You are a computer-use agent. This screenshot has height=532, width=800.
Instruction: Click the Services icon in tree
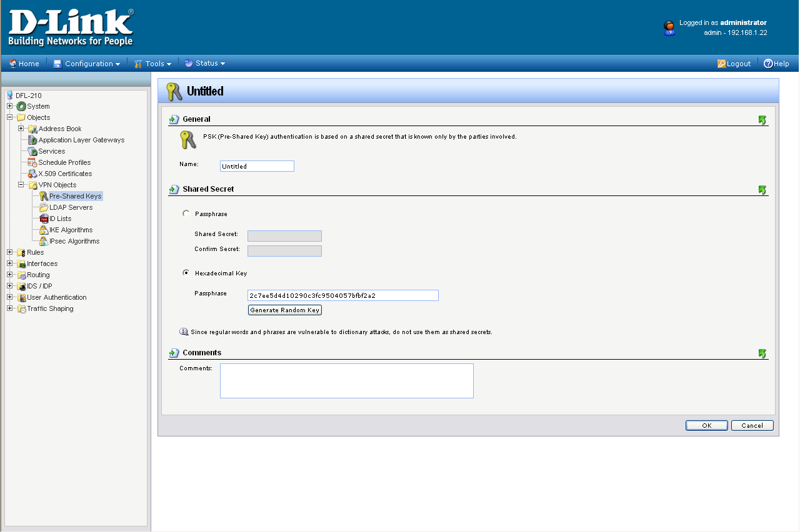pos(32,151)
